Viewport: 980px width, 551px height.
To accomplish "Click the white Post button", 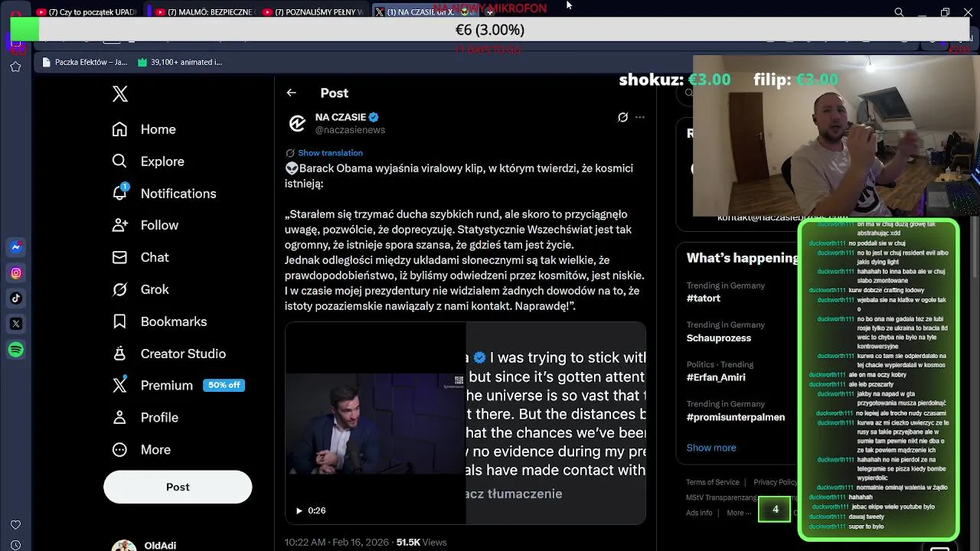I will 178,487.
